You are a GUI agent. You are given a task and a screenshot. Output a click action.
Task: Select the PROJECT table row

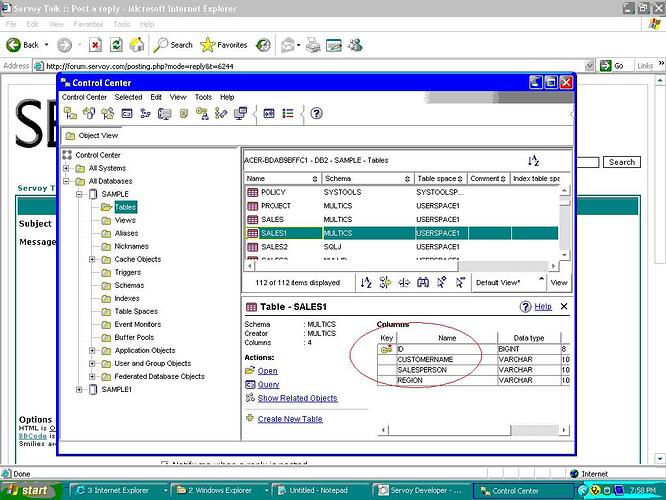401,206
